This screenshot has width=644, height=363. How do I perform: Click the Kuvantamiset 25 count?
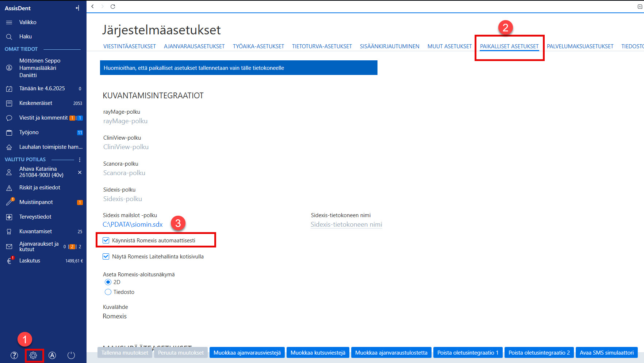tap(80, 232)
